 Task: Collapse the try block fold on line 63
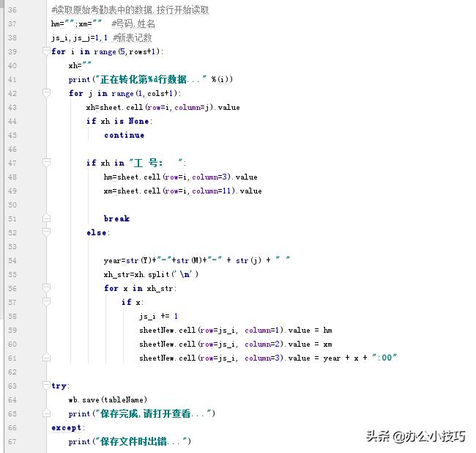pos(46,386)
